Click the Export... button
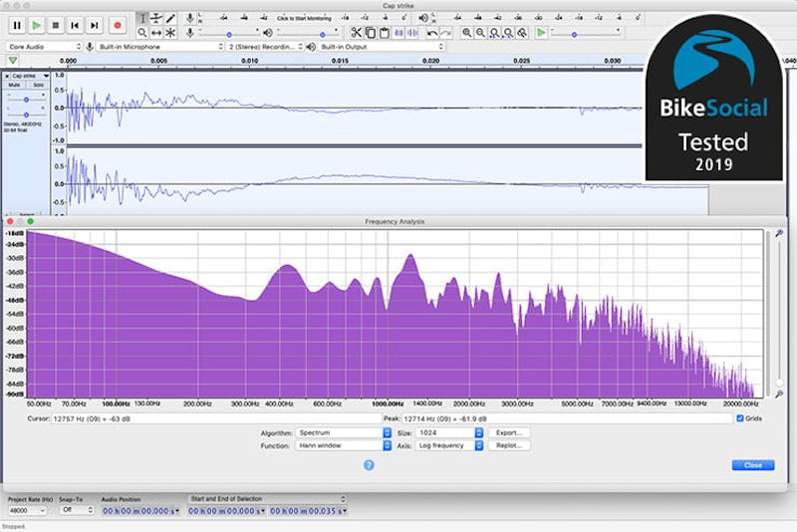Image resolution: width=797 pixels, height=532 pixels. click(x=509, y=432)
